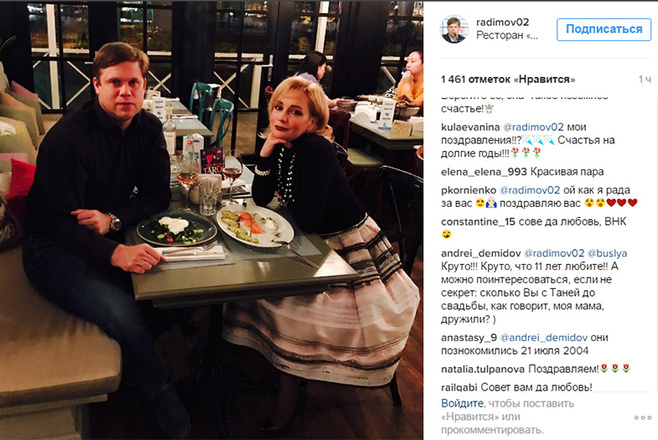This screenshot has width=658, height=440.
Task: Open the restaurant couple photo
Action: pos(212,221)
